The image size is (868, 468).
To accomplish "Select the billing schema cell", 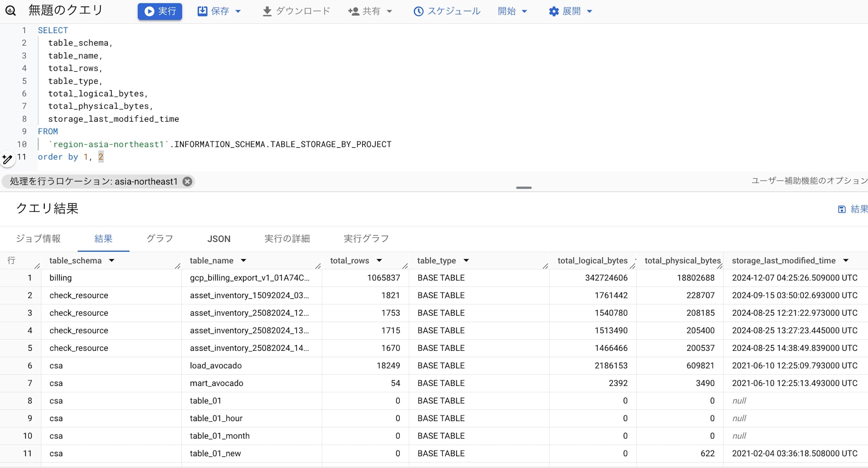I will [x=112, y=278].
